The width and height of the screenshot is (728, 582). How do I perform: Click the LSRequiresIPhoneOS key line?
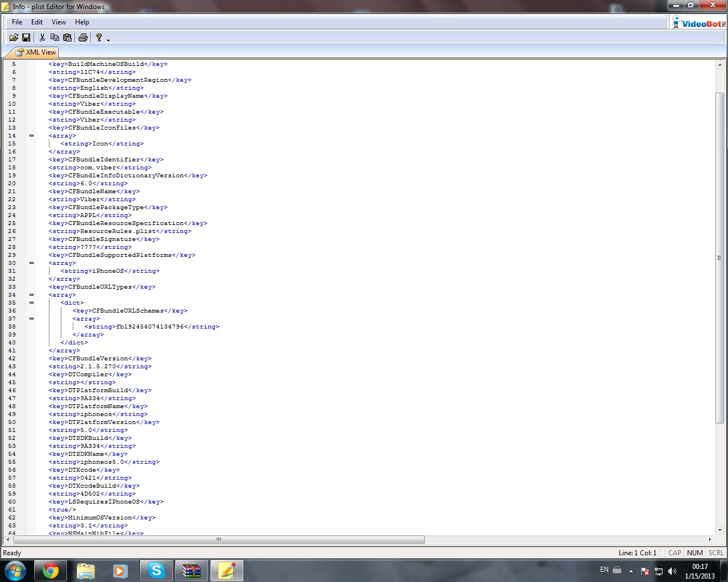[x=106, y=502]
